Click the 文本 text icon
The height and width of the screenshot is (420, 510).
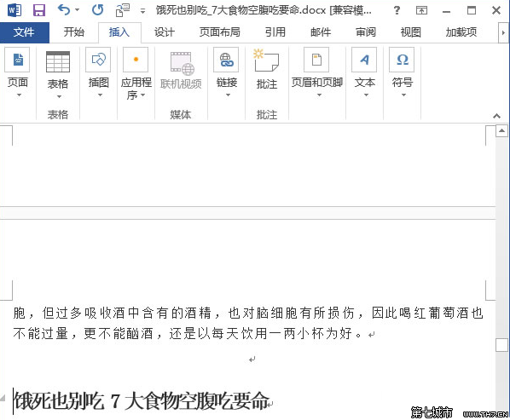pyautogui.click(x=364, y=60)
